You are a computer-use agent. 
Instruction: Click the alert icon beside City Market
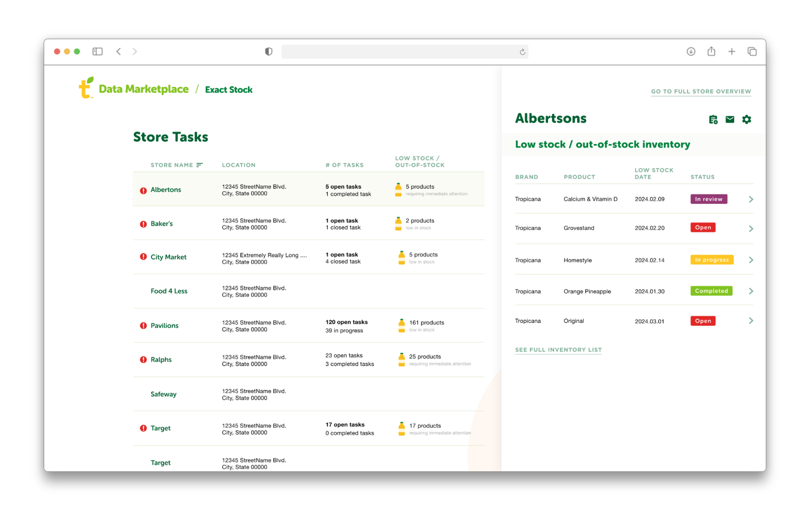click(143, 257)
